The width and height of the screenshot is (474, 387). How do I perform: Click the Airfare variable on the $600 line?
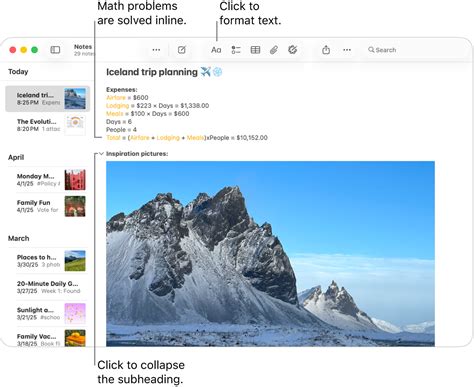click(x=116, y=98)
